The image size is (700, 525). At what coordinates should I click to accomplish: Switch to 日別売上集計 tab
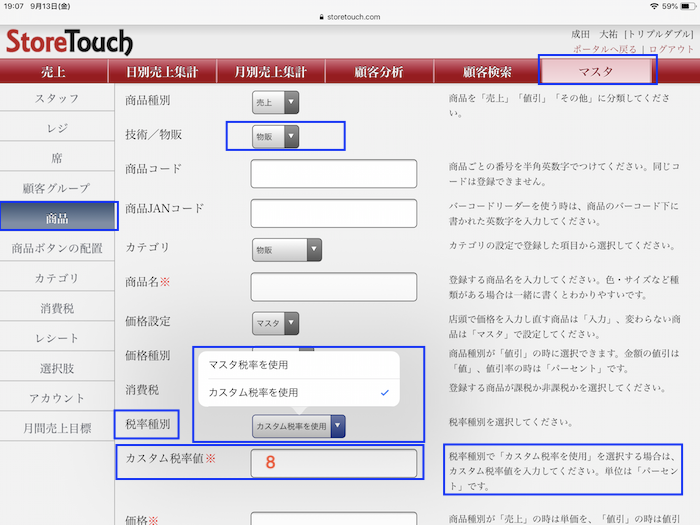[162, 71]
